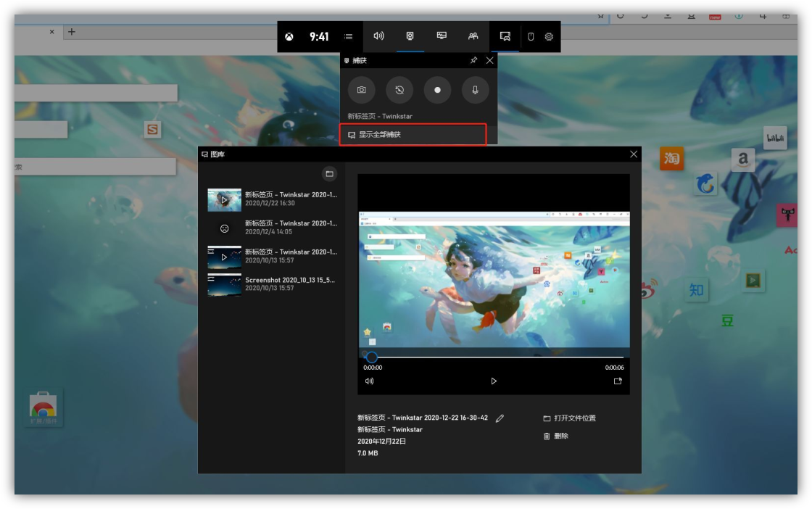
Task: Rename the capture with the pencil icon
Action: (500, 418)
